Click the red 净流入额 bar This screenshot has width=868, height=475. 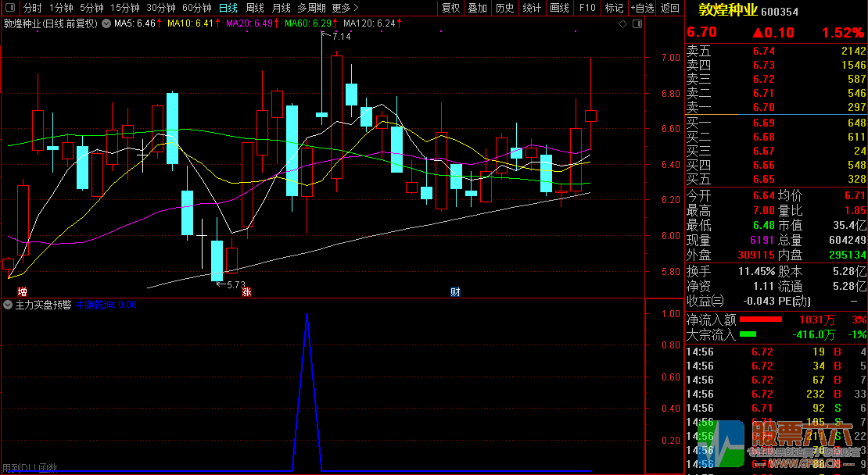pos(760,320)
